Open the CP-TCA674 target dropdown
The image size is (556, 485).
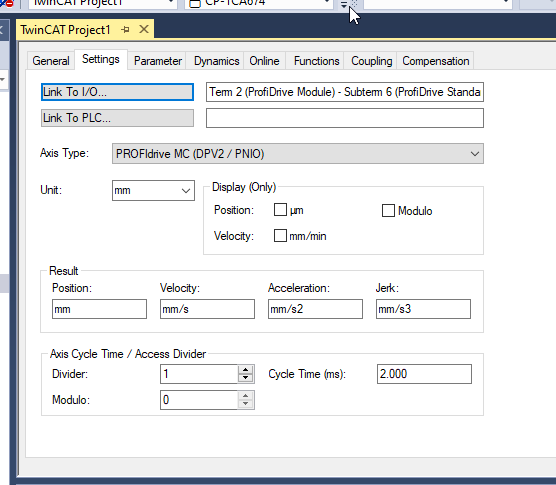(327, 3)
